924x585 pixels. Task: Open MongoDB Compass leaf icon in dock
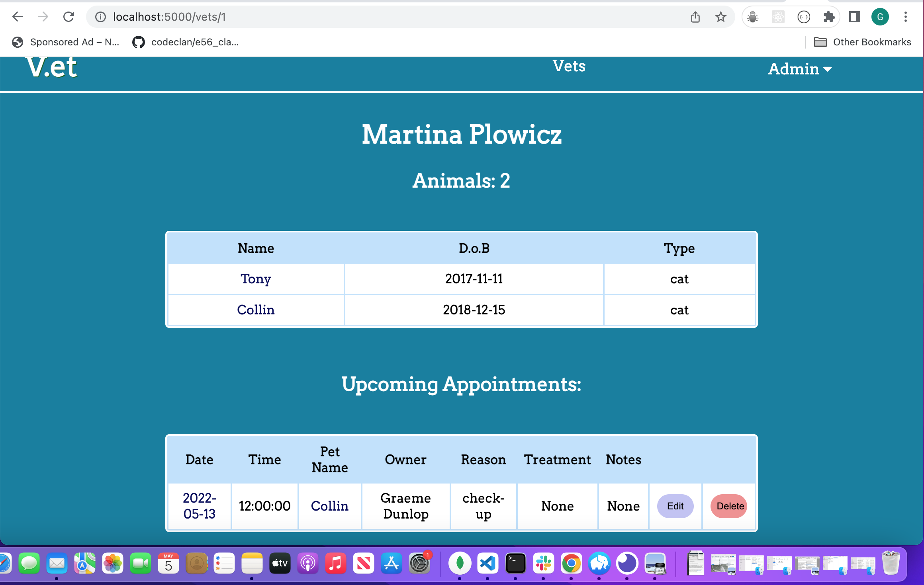(460, 563)
